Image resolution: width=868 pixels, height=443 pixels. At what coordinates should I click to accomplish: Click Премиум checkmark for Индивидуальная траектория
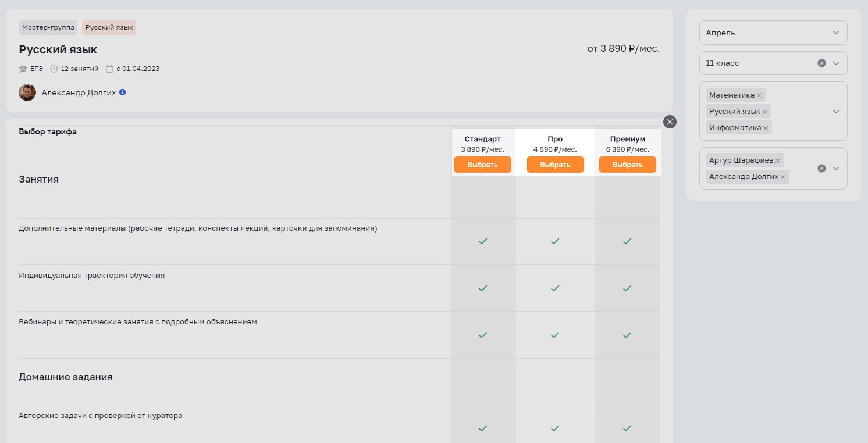click(x=627, y=288)
